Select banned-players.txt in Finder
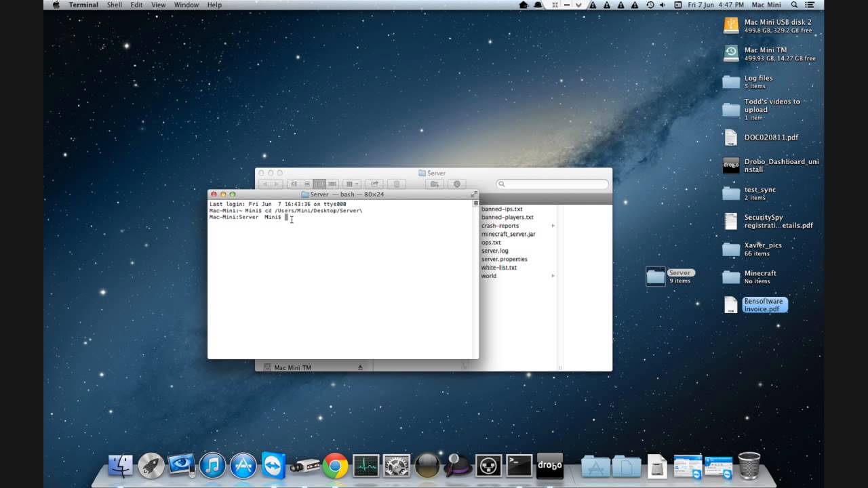Image resolution: width=868 pixels, height=488 pixels. tap(507, 218)
